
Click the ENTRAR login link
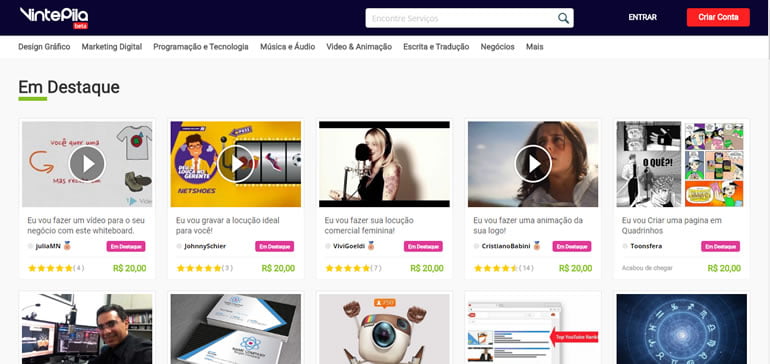(642, 17)
